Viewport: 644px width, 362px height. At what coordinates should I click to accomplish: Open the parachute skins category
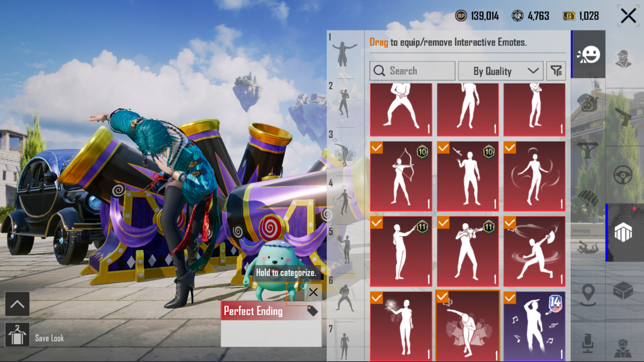[x=588, y=198]
